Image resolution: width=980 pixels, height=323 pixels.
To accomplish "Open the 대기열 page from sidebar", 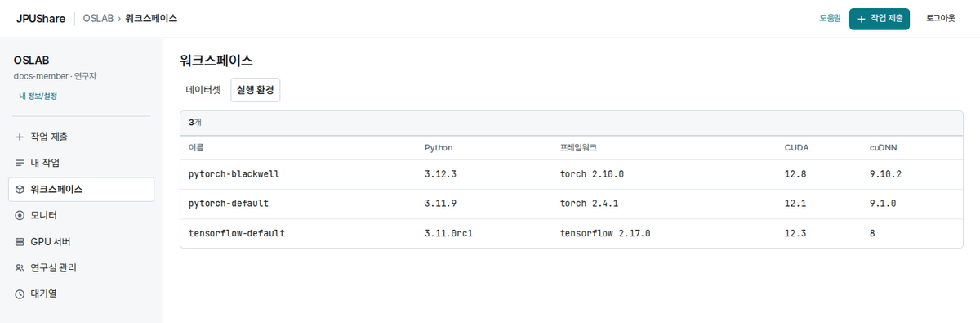I will click(x=81, y=294).
